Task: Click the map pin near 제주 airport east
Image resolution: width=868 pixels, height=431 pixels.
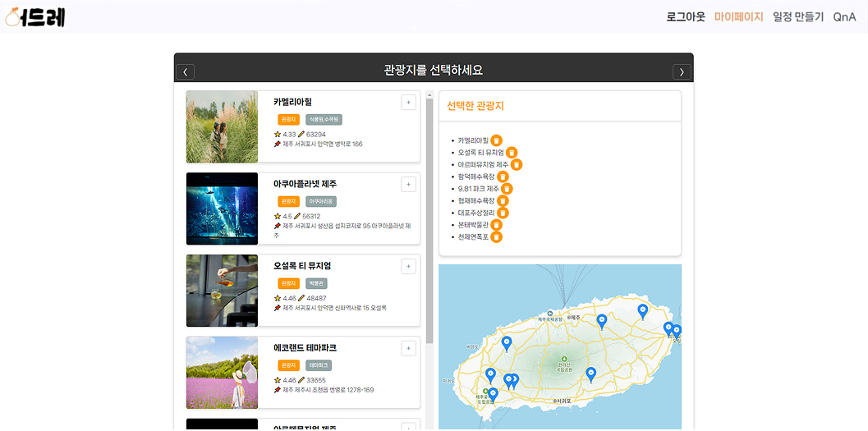Action: [602, 322]
